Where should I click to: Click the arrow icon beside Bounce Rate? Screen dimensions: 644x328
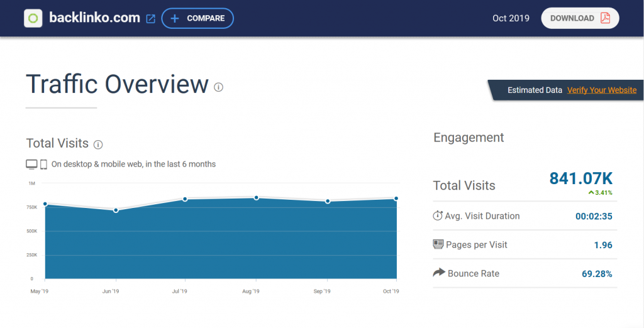click(439, 272)
